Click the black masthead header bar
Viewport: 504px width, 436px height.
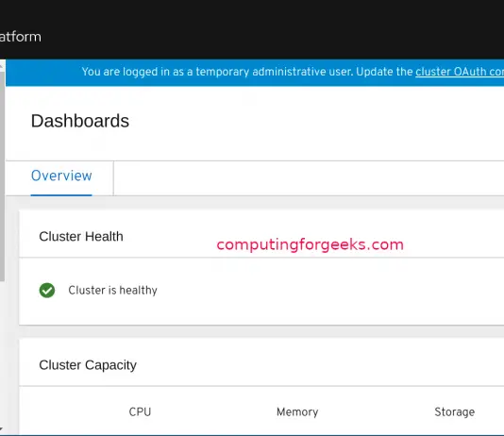coord(252,29)
